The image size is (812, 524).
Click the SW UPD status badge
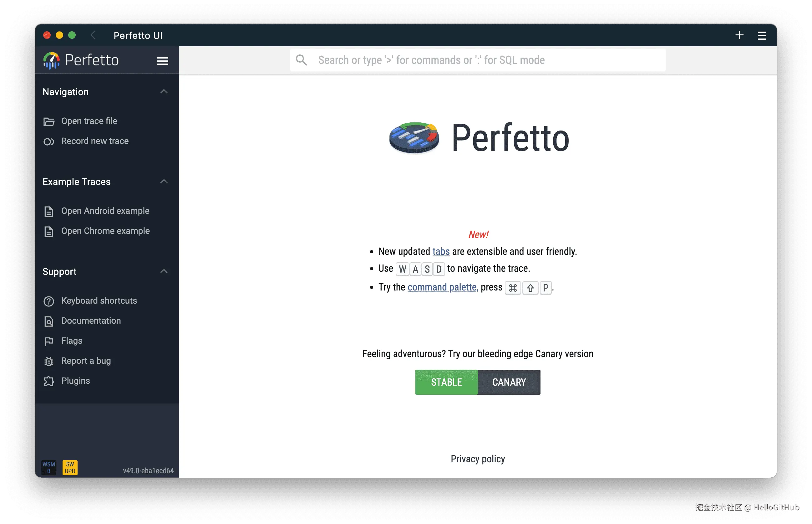[70, 468]
